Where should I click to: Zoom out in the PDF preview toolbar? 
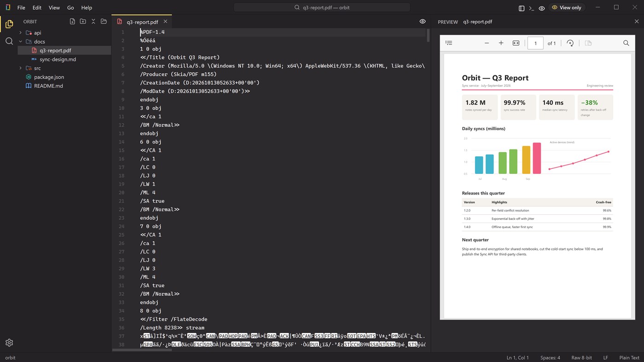tap(487, 43)
